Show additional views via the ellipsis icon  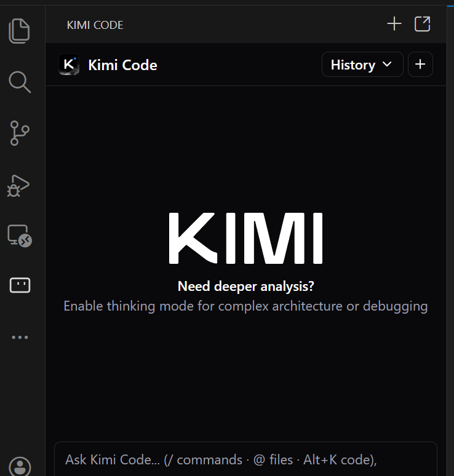click(x=20, y=337)
